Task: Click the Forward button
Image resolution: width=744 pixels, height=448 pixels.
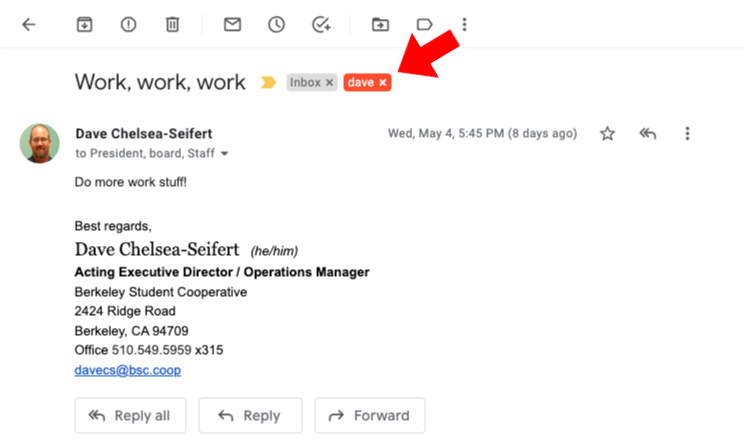Action: pyautogui.click(x=370, y=416)
